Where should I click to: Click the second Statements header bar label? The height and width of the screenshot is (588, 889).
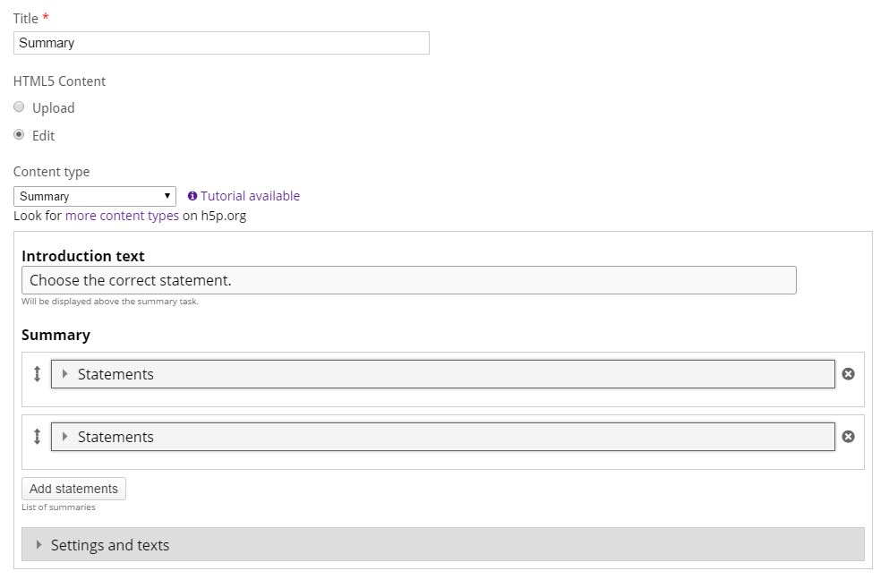tap(115, 437)
